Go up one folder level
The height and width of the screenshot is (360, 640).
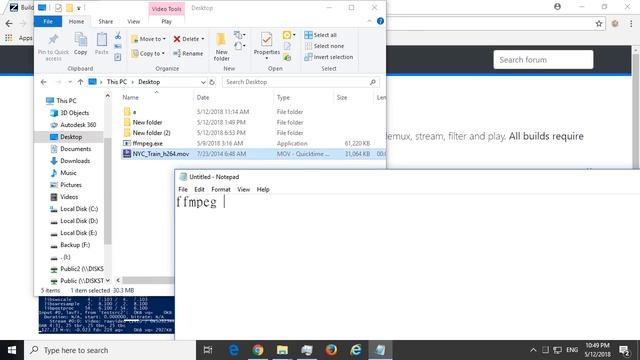[x=80, y=82]
